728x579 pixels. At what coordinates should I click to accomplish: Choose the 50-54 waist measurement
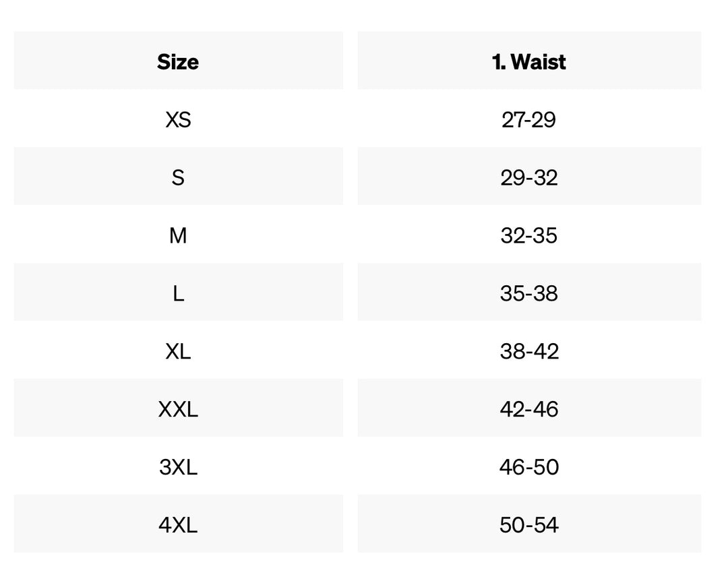click(x=529, y=525)
